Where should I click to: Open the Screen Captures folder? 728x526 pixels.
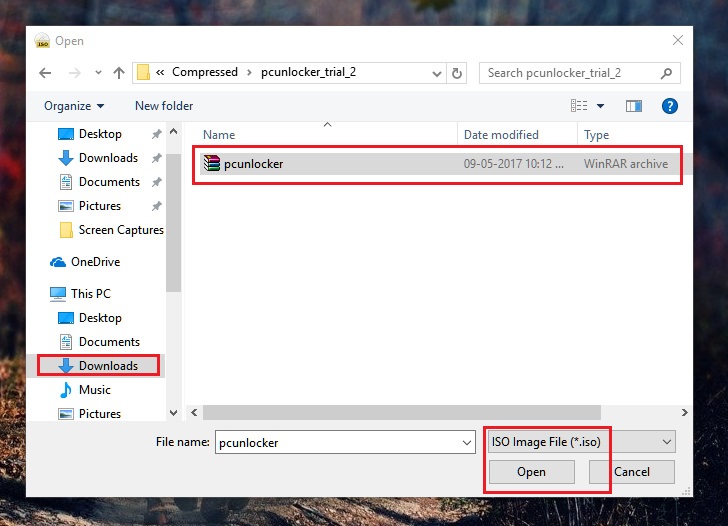pyautogui.click(x=121, y=230)
